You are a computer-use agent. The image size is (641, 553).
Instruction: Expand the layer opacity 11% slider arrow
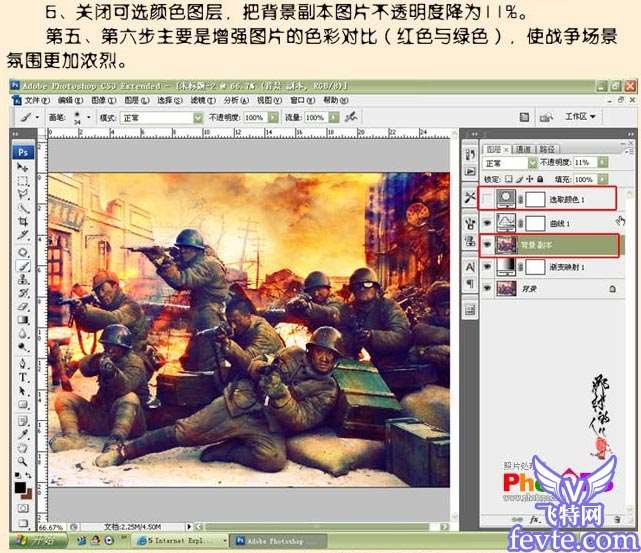pos(601,162)
